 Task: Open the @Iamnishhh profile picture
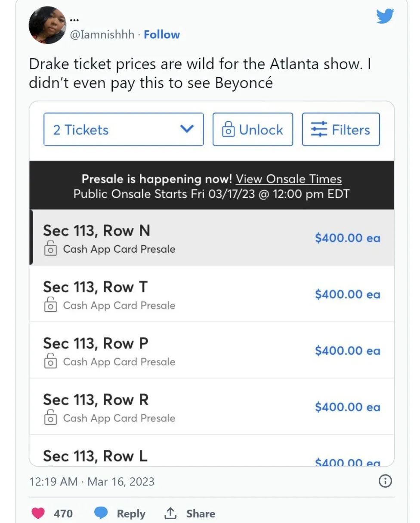[47, 25]
